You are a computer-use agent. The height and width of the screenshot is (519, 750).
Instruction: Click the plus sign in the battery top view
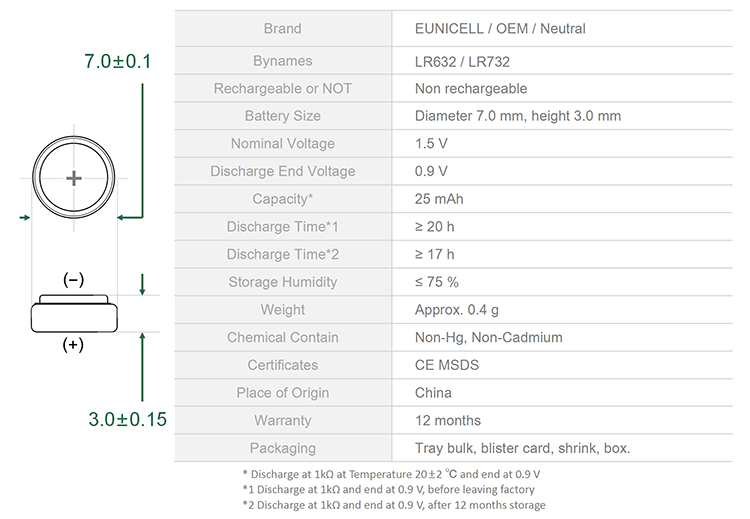click(74, 178)
